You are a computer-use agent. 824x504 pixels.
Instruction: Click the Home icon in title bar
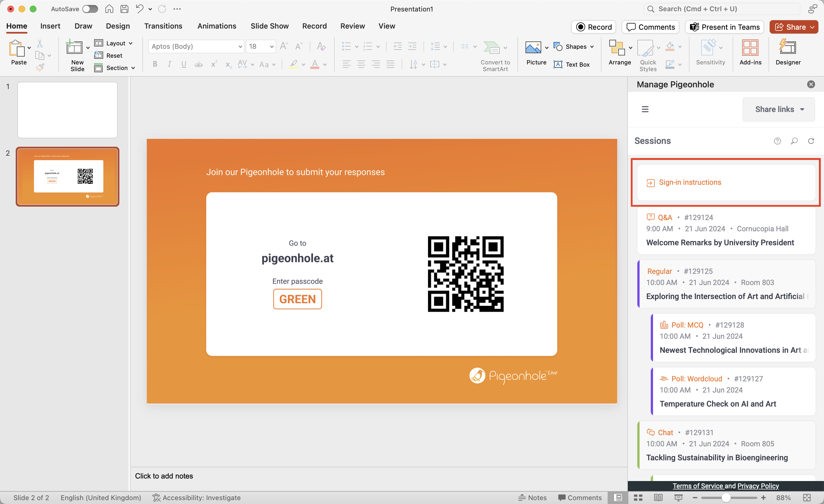(109, 9)
